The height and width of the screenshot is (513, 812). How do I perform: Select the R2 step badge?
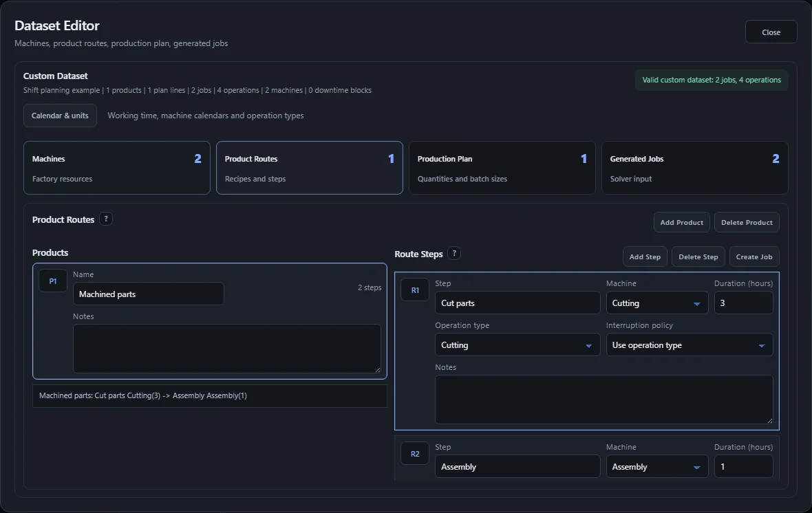415,453
